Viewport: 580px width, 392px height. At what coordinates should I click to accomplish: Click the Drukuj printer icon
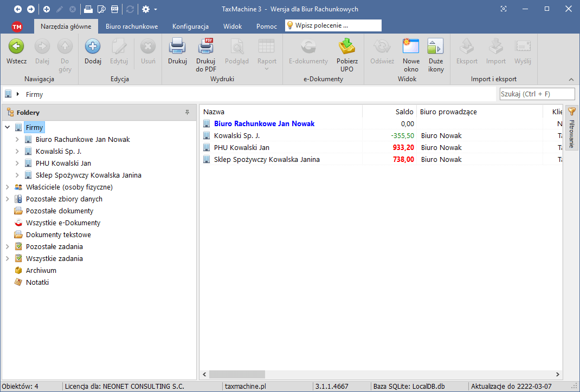point(177,48)
